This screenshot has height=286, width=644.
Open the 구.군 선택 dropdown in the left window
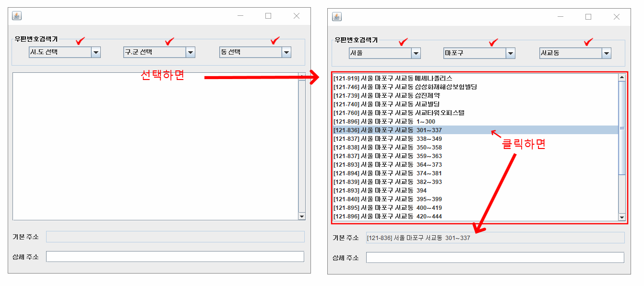[159, 52]
